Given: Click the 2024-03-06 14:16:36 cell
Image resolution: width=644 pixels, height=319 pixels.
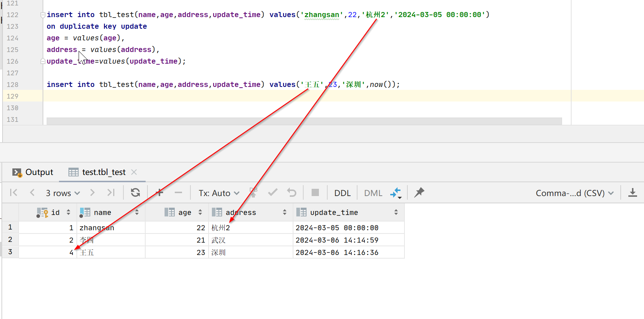Looking at the screenshot, I should (x=349, y=252).
